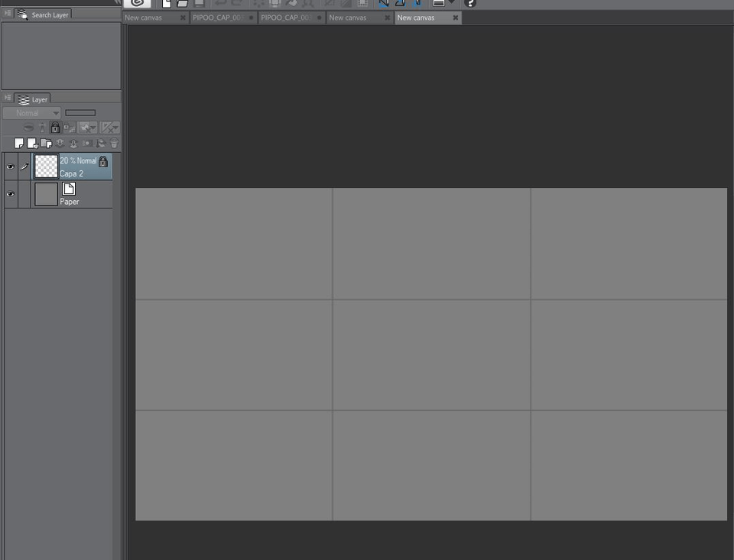Viewport: 734px width, 560px height.
Task: Toggle Set as Reference Layer
Action: [42, 128]
